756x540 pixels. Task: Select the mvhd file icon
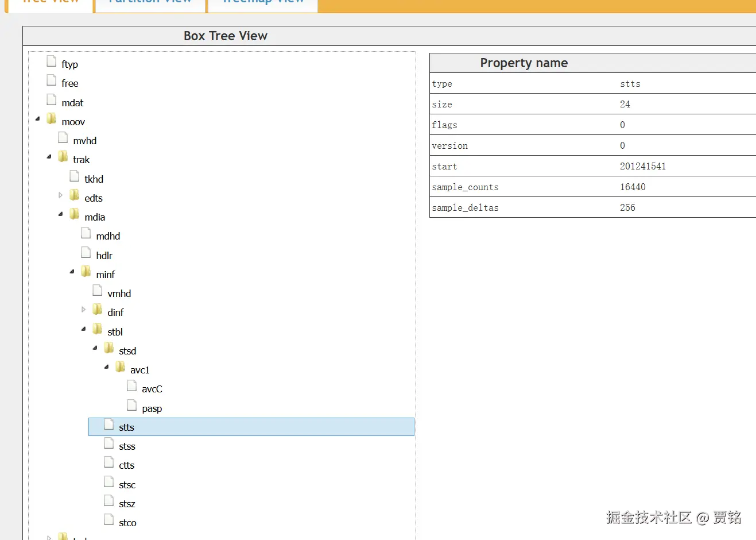click(63, 138)
